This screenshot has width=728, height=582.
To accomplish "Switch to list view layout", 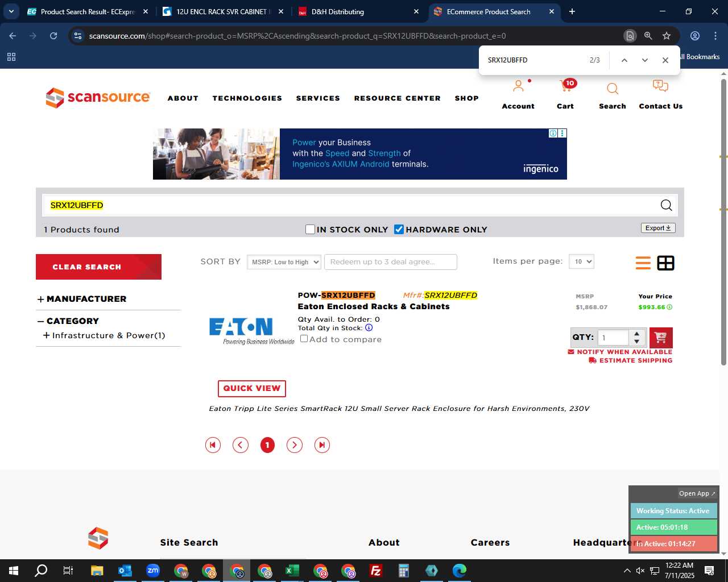I will [x=643, y=263].
